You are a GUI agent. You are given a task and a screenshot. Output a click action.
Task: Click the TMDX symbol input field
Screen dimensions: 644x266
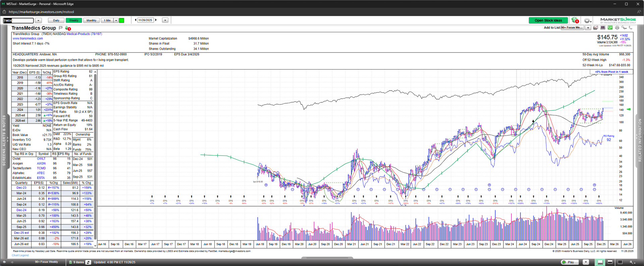coord(18,20)
